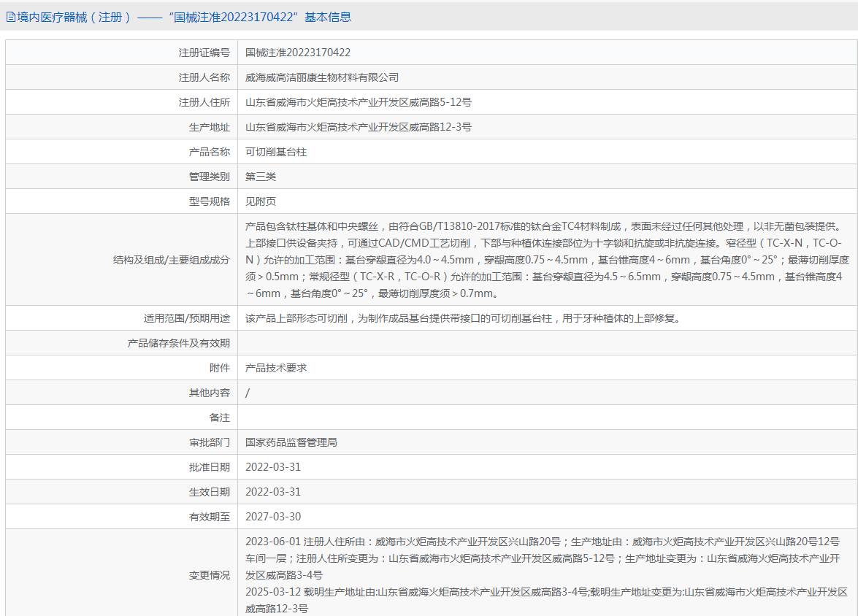
Task: Click the expiry date 2027-03-30
Action: pos(273,517)
